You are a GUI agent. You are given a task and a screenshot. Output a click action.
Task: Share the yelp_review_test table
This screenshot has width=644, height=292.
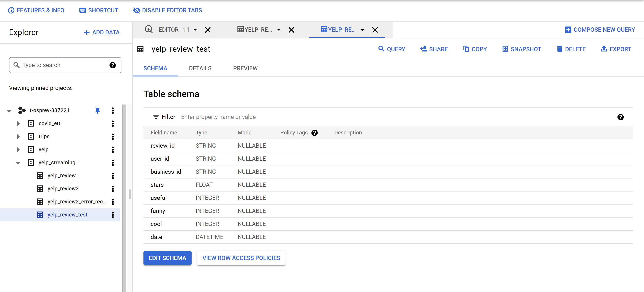click(434, 49)
